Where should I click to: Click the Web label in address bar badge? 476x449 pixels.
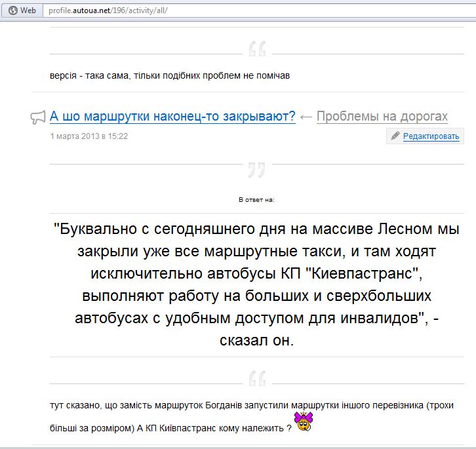28,11
